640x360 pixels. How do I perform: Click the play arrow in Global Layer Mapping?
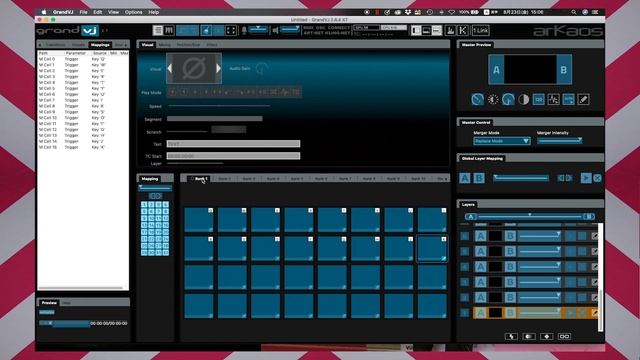click(586, 178)
